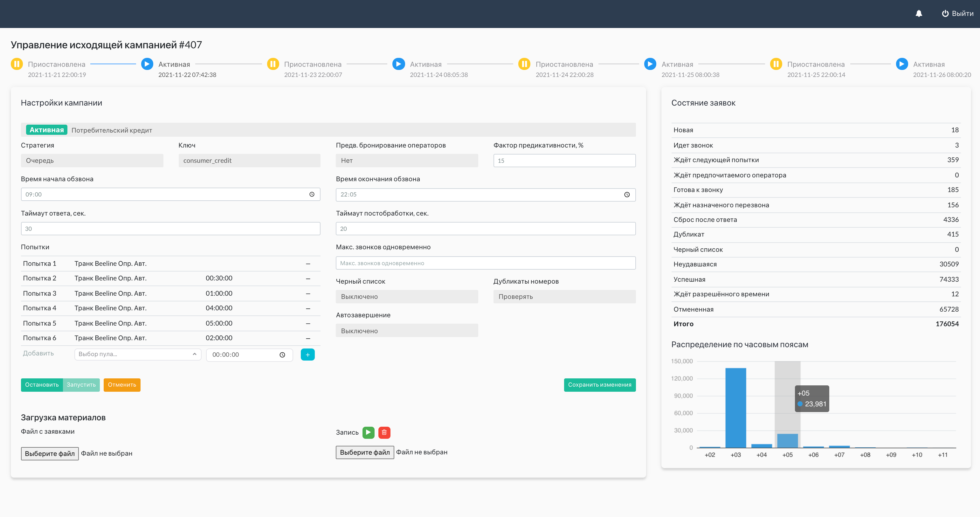Open the Дубликаты номеров dropdown
This screenshot has height=517, width=980.
pos(565,297)
